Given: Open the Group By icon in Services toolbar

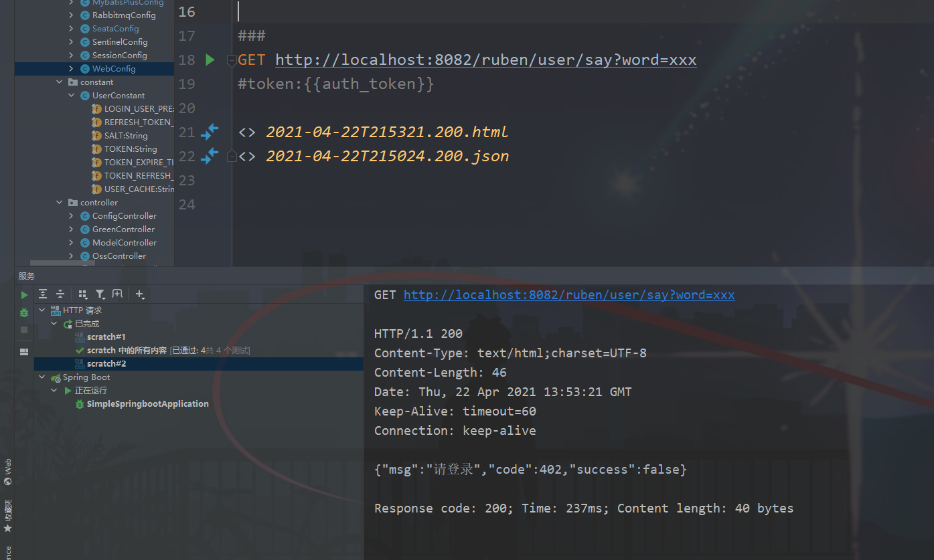Looking at the screenshot, I should (83, 294).
